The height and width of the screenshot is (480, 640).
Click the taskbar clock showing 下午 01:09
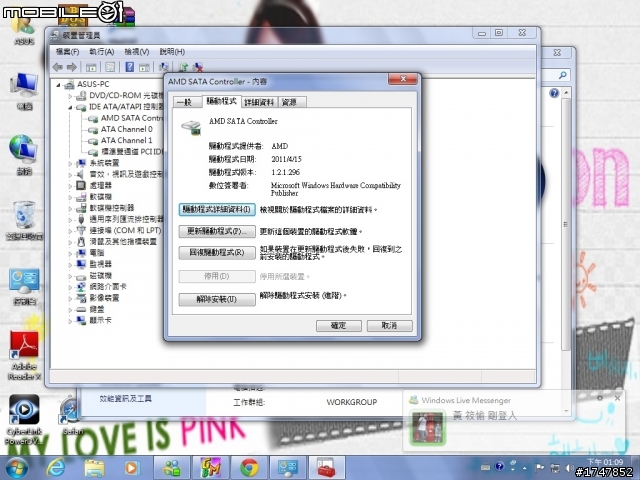tap(607, 462)
